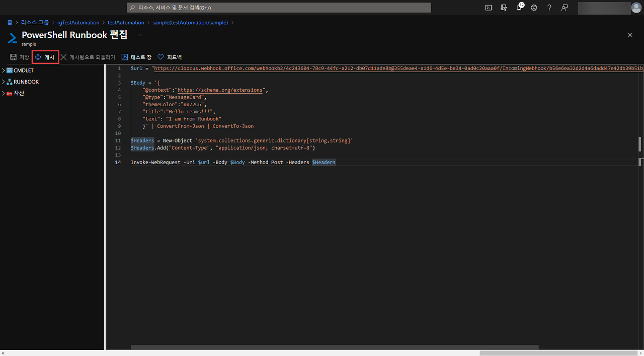Click Invoke-WebRequest in line 14
Screen dimensions: 644x356
point(155,162)
